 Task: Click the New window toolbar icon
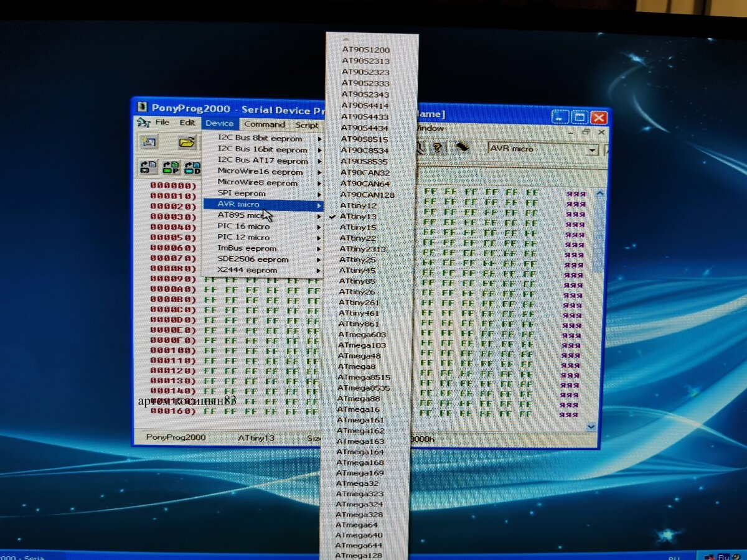pyautogui.click(x=149, y=142)
